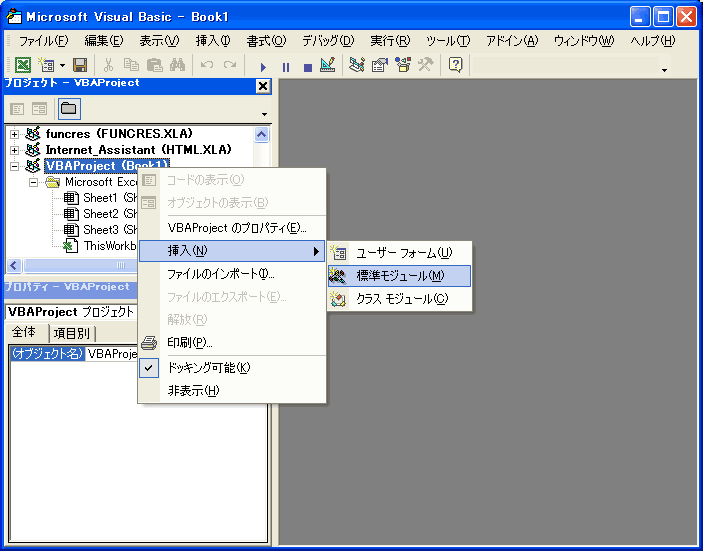
Task: Click the Insert UserForm toolbar icon
Action: (x=46, y=65)
